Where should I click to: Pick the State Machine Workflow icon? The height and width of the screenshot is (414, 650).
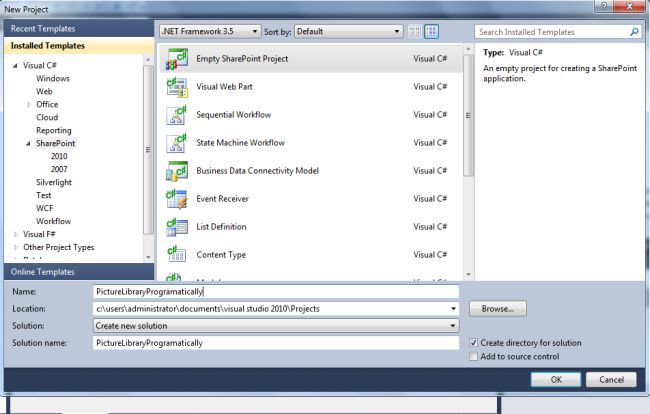[x=177, y=143]
